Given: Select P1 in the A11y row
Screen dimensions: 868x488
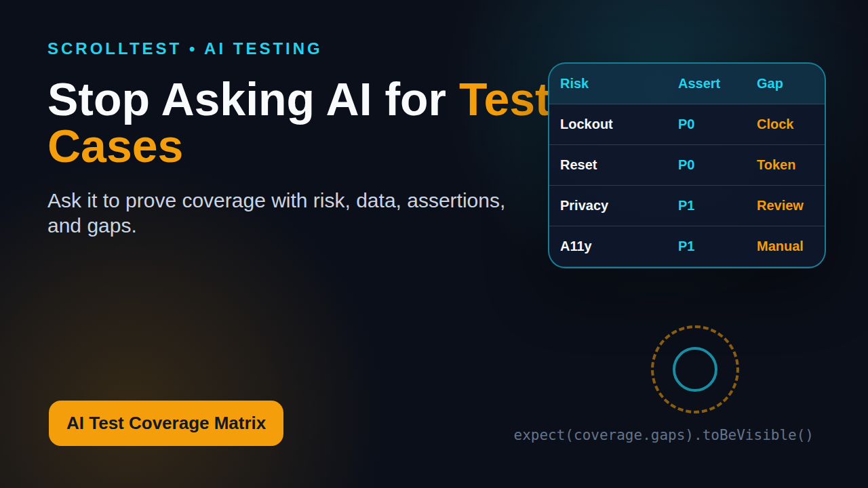Looking at the screenshot, I should click(x=686, y=246).
